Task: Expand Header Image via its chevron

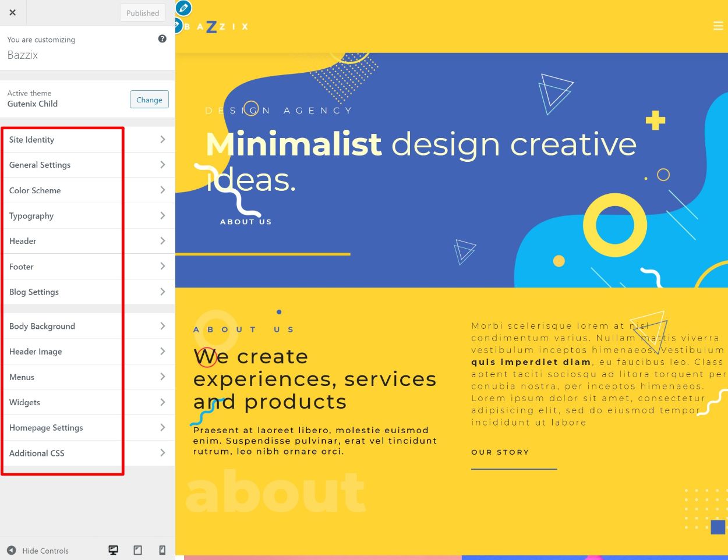Action: point(162,351)
